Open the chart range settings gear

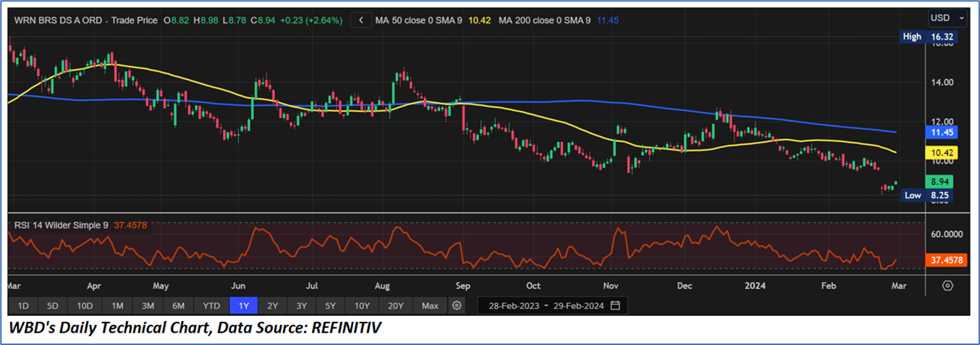click(x=457, y=305)
